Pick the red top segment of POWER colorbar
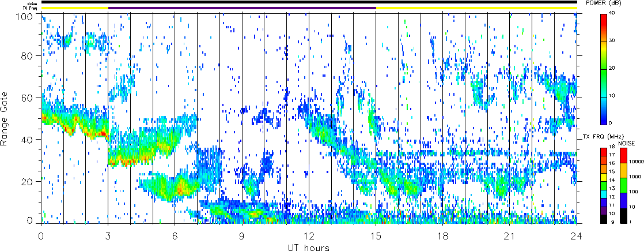The image size is (644, 251). click(604, 28)
